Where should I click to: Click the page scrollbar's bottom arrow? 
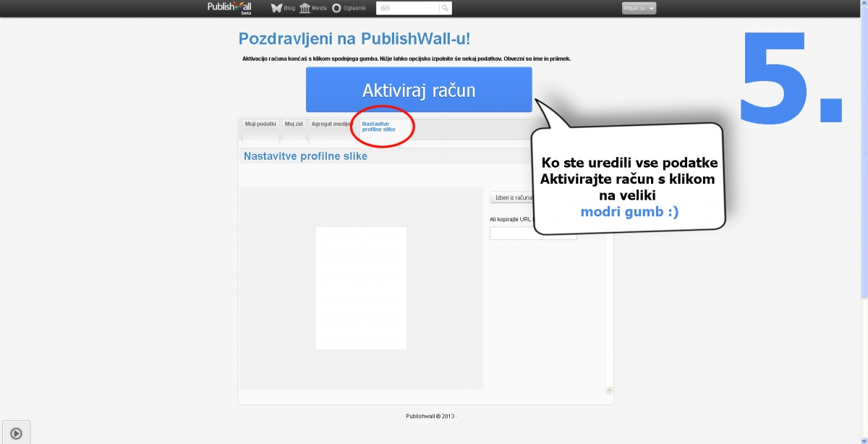coord(864,439)
